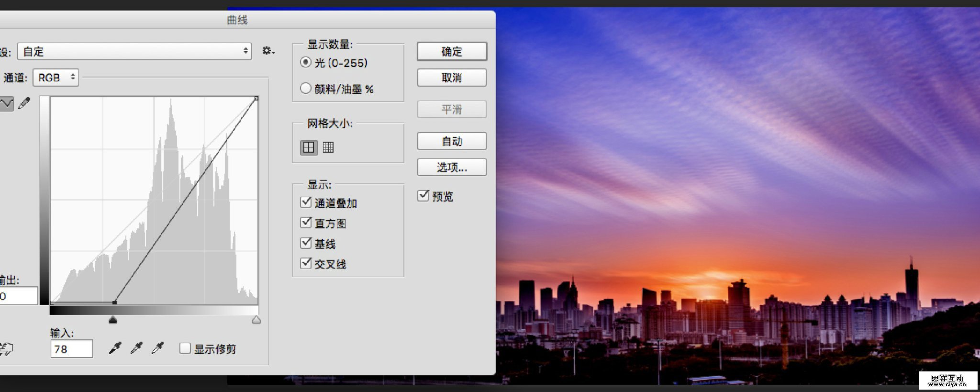Select the pencil draw curve tool

[x=24, y=103]
